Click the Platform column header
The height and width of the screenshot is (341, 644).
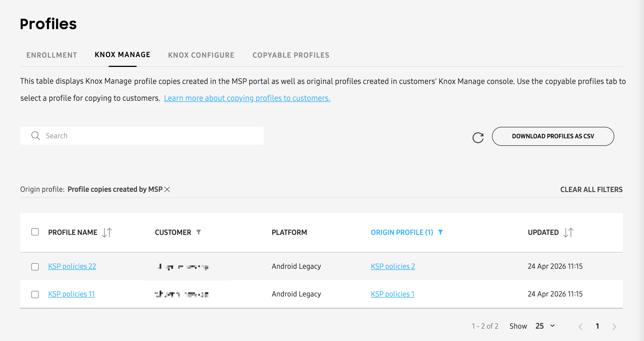289,232
